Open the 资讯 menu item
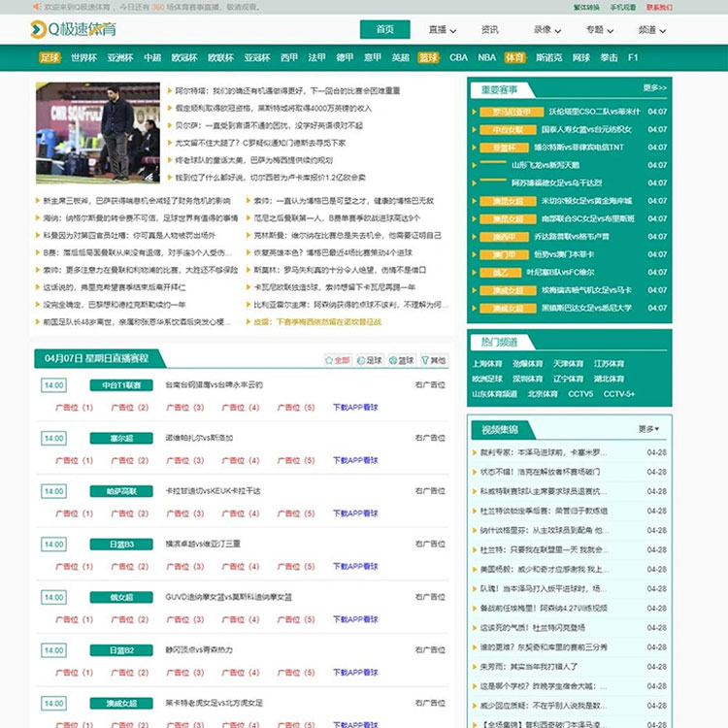The image size is (728, 728). 489,30
